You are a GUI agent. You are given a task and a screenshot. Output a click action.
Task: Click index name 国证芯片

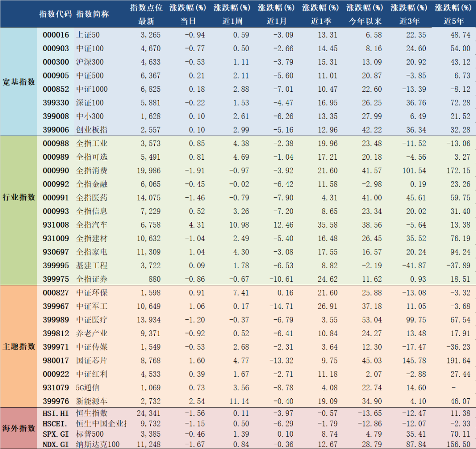point(92,361)
